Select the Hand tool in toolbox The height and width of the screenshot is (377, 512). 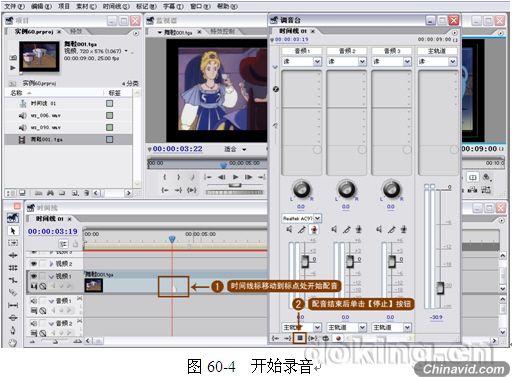pyautogui.click(x=13, y=342)
